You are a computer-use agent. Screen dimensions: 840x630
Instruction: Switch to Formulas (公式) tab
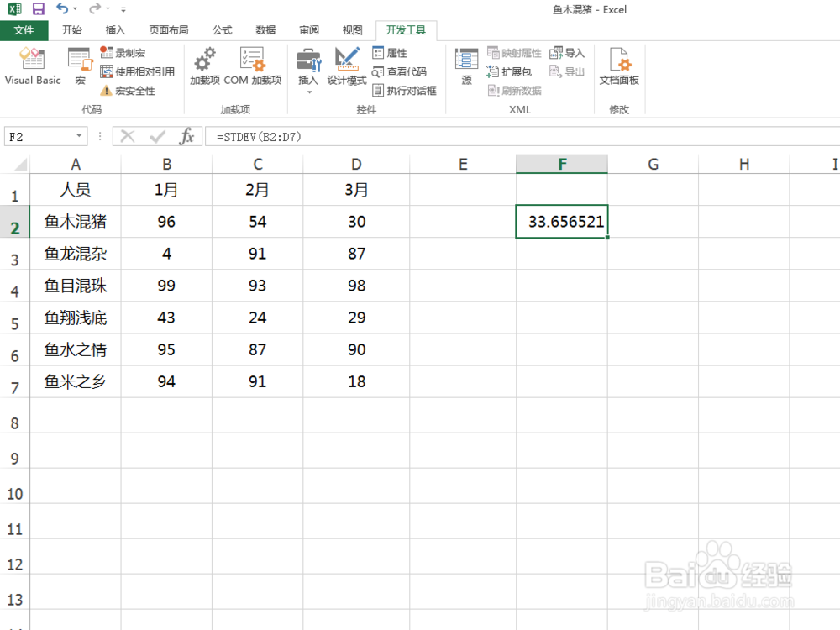pos(223,30)
